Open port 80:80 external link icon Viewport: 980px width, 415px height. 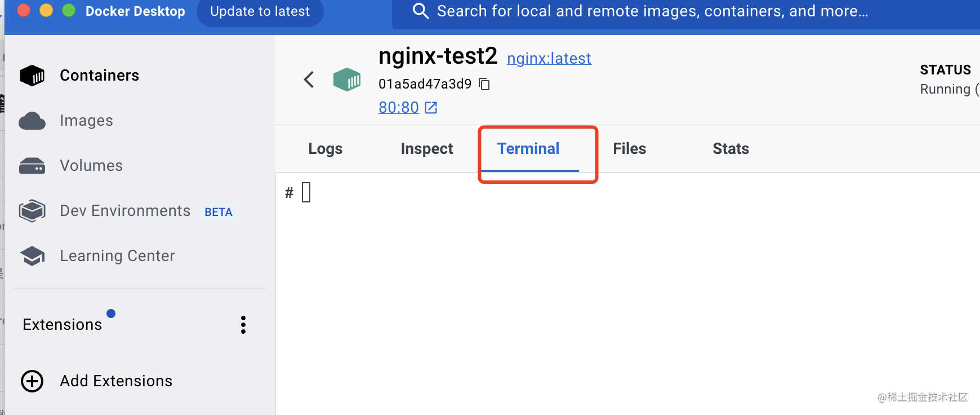[431, 108]
